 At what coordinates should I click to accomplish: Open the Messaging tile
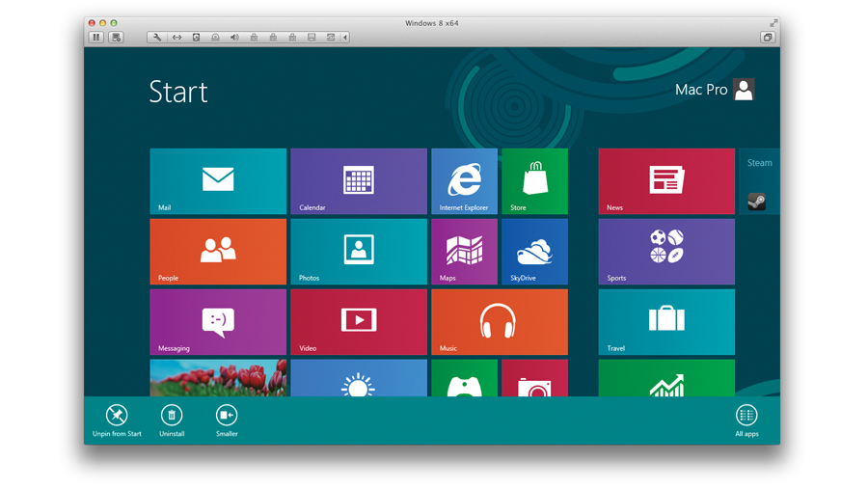click(218, 321)
